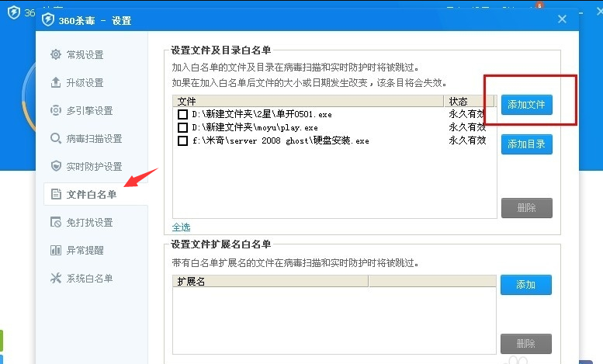Click the upload icon beside 升级设置
This screenshot has width=603, height=364.
point(56,82)
